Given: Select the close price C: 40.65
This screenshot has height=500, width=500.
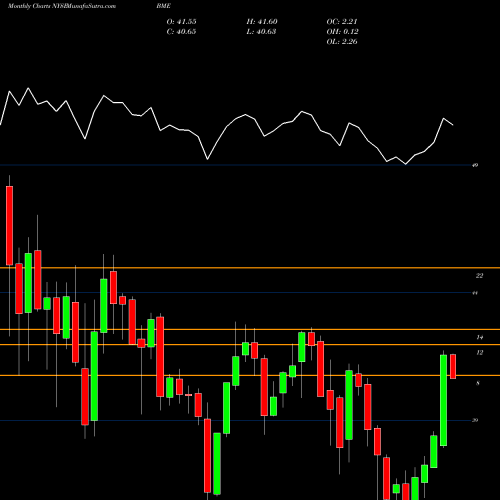Looking at the screenshot, I should click(181, 32).
